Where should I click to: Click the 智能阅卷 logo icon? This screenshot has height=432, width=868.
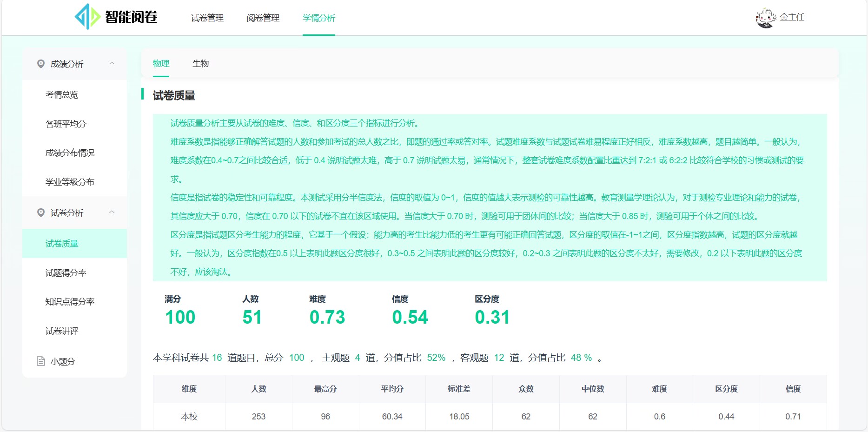[86, 17]
